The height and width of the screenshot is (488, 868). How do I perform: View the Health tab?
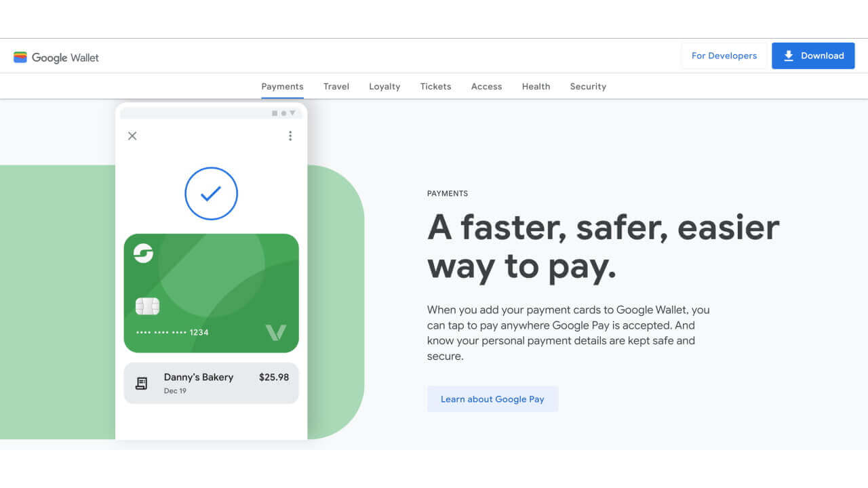tap(536, 86)
